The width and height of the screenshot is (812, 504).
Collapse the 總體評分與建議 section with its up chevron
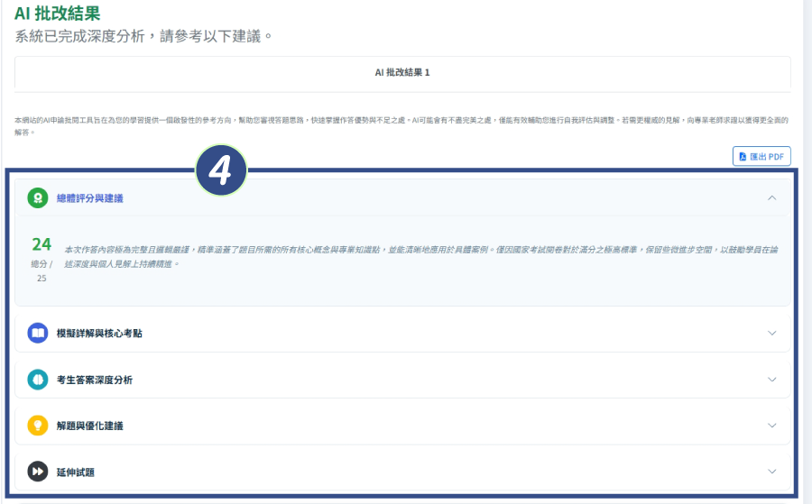pyautogui.click(x=771, y=197)
